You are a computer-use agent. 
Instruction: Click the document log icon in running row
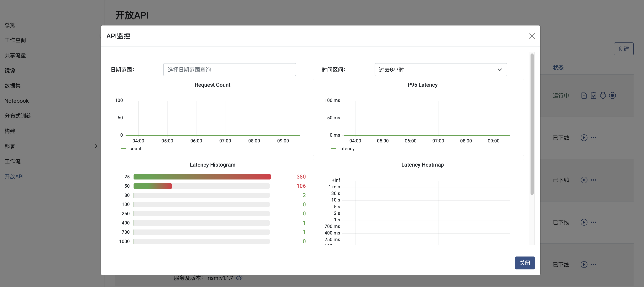tap(584, 96)
